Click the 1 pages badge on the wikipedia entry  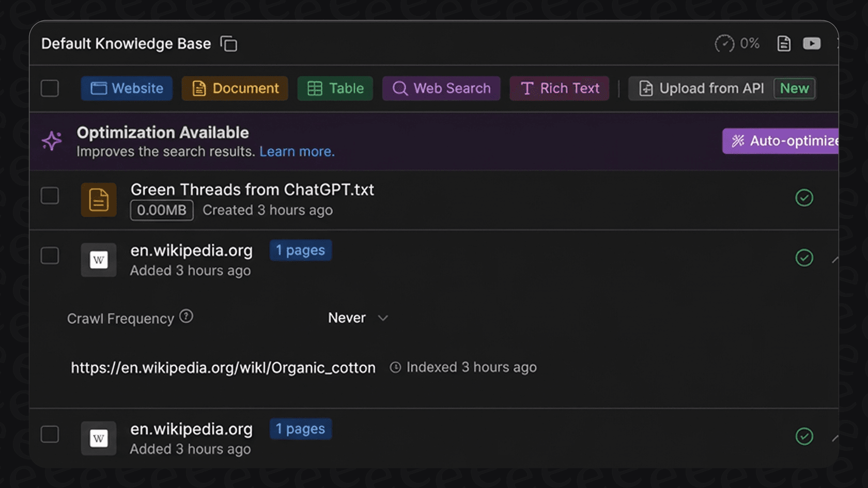coord(301,250)
